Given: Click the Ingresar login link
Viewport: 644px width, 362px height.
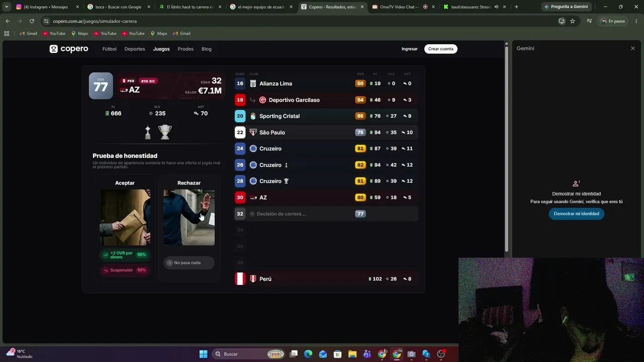Looking at the screenshot, I should [x=410, y=49].
